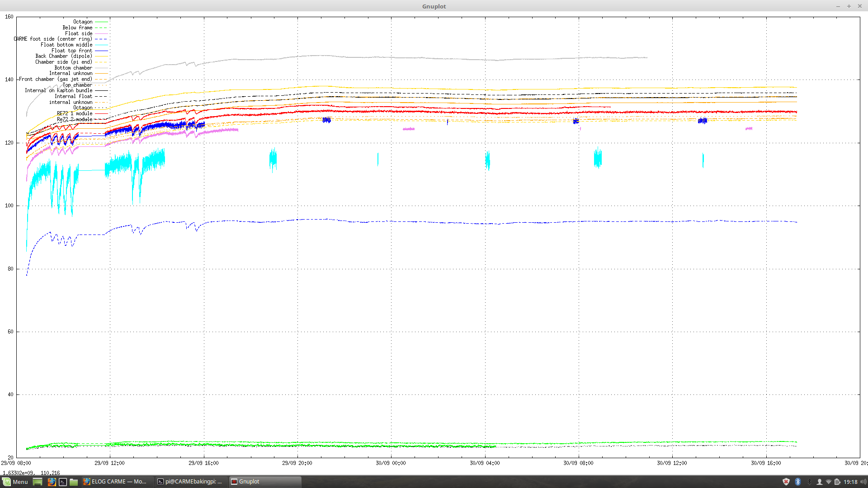Click the Back Chamber (dipole) legend label
The height and width of the screenshot is (488, 868).
tap(63, 56)
